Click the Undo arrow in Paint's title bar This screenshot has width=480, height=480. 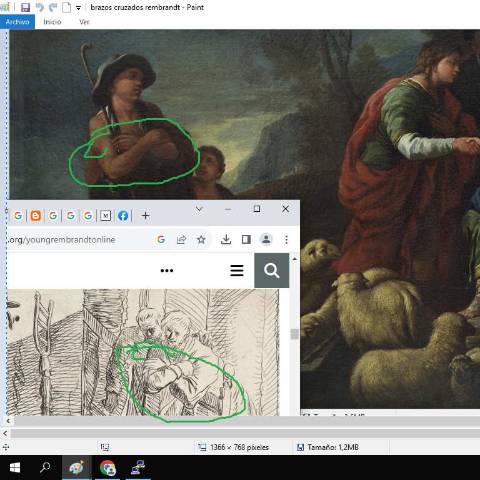point(40,7)
